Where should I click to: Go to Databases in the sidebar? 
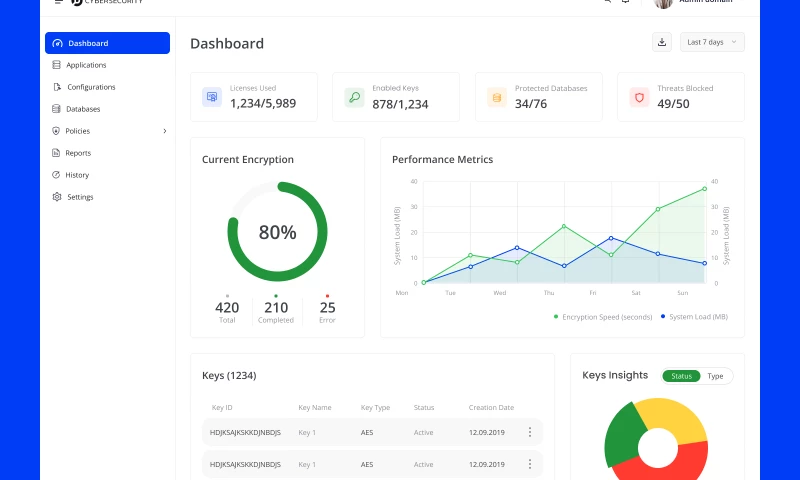click(83, 109)
